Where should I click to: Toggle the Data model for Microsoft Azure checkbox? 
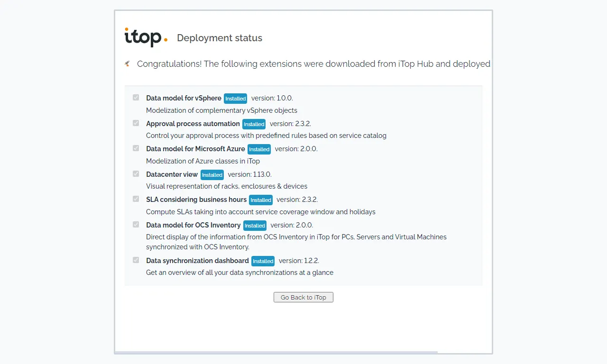(136, 148)
